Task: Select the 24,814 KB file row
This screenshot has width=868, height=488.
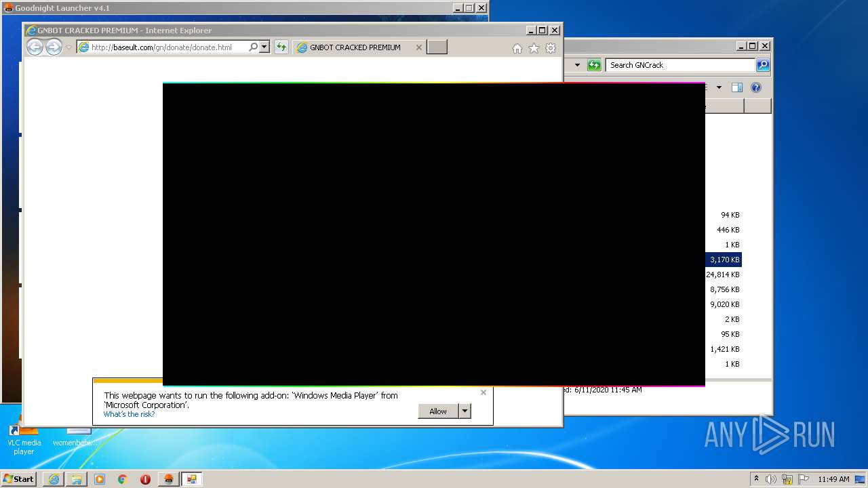Action: click(x=724, y=274)
